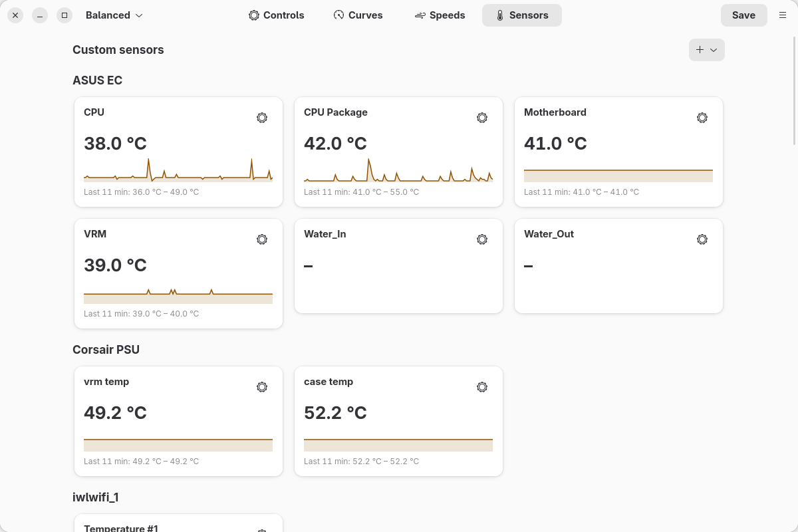Open settings gear for Water_In sensor
Screen dimensions: 798x532
pos(482,239)
